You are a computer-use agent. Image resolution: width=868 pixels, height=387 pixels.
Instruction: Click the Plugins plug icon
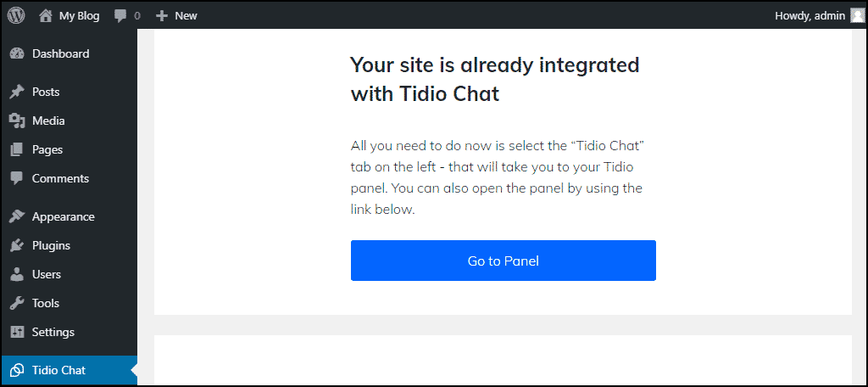coord(17,245)
